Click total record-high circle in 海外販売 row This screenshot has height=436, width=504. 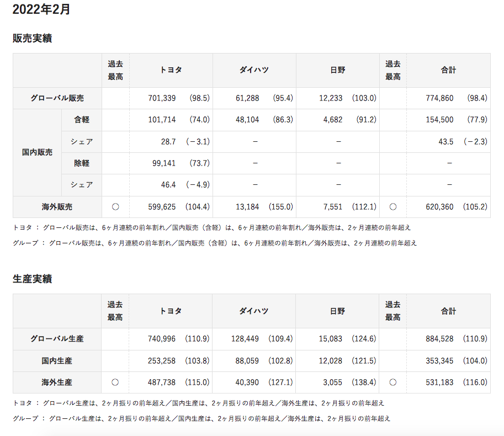(393, 207)
